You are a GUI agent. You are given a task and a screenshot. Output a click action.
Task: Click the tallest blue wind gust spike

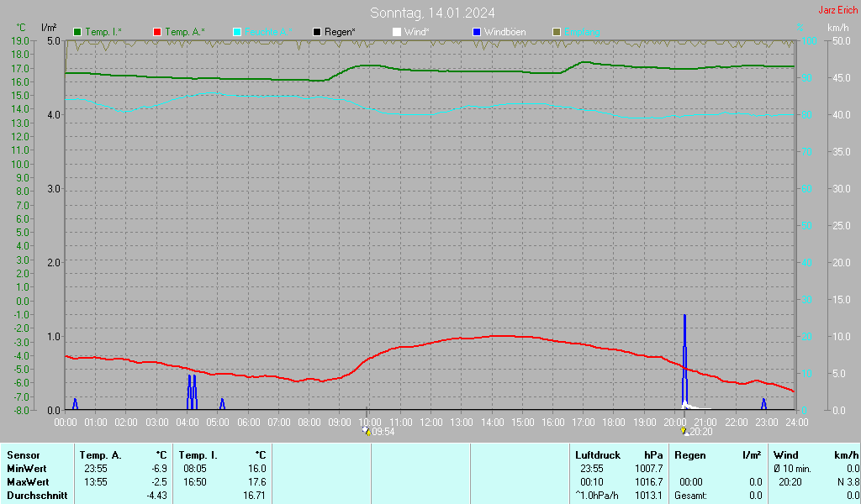click(x=684, y=362)
